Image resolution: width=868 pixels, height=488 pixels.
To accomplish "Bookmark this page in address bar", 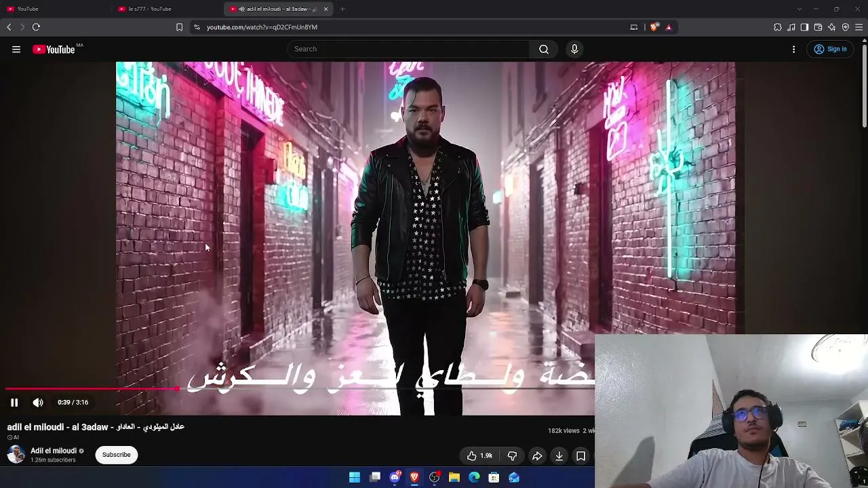I will pos(179,27).
